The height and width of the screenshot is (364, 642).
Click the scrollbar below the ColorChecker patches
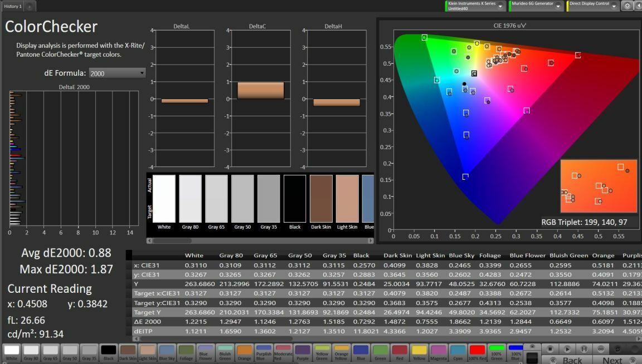tap(223, 240)
